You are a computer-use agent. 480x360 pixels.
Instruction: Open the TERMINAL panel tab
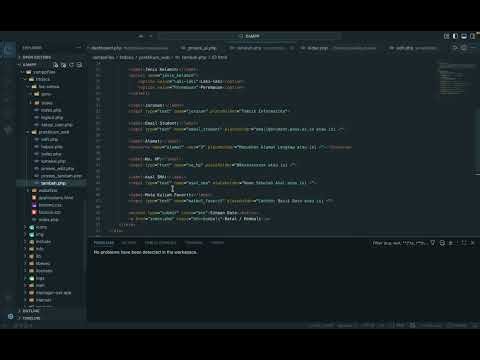[194, 243]
